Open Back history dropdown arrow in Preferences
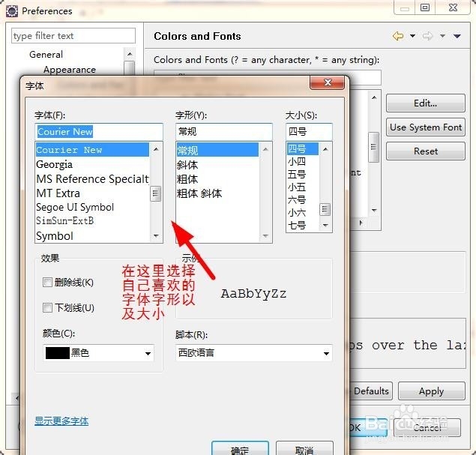 (x=412, y=36)
